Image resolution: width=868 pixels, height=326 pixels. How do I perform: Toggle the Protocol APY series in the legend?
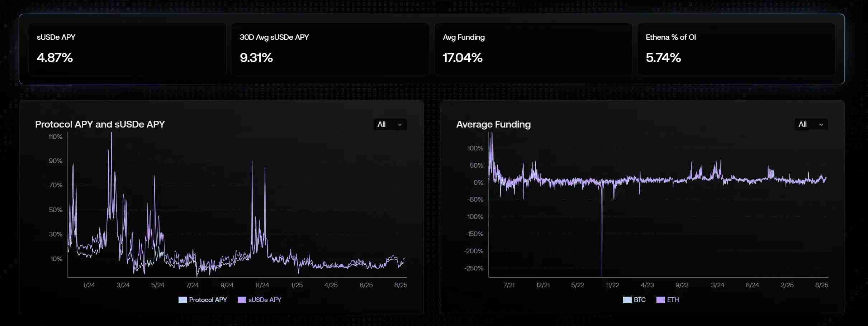pos(208,300)
